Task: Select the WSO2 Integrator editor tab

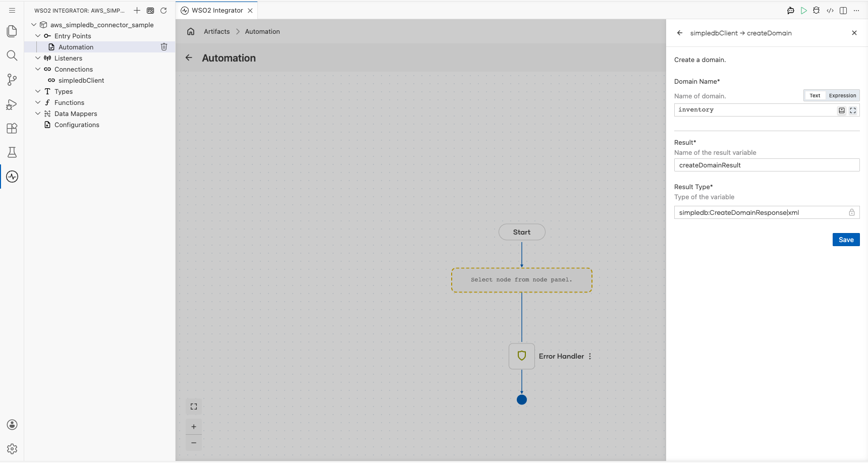Action: click(x=216, y=10)
